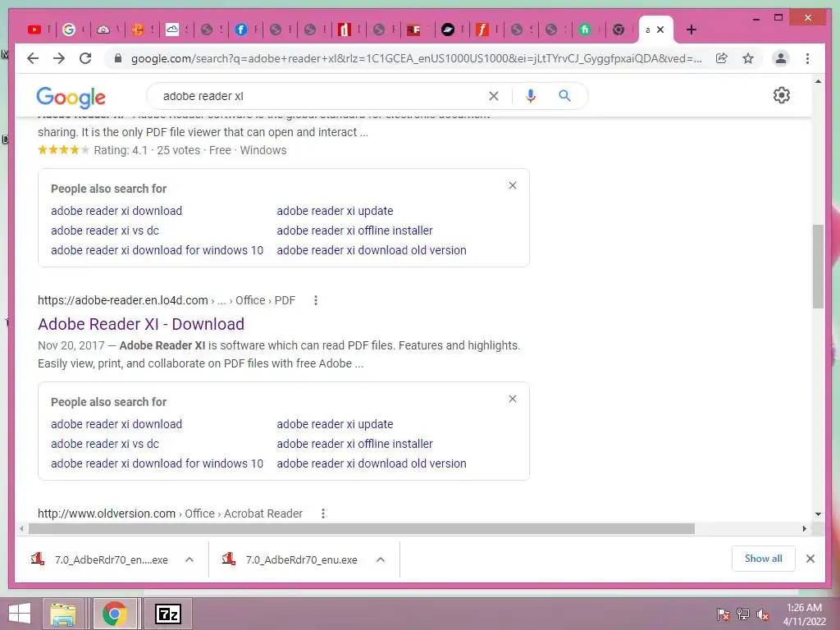This screenshot has height=630, width=840.
Task: Click the muted volume tray icon
Action: pos(763,614)
